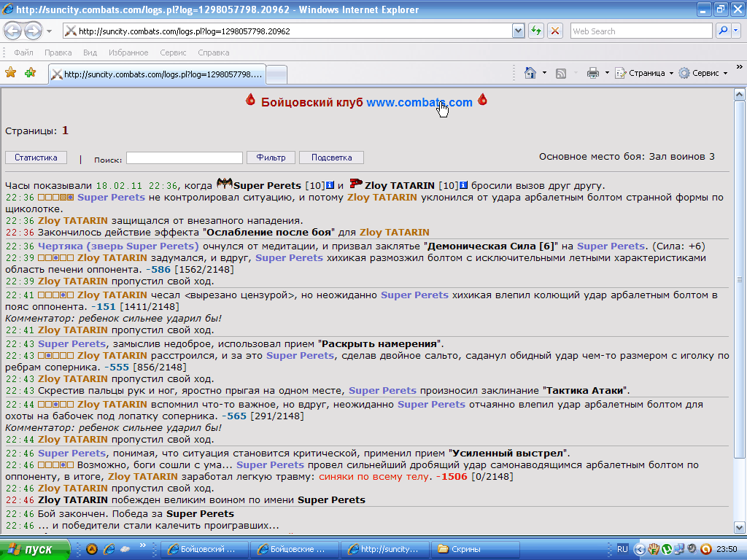
Task: Click the Web Search box
Action: click(641, 31)
